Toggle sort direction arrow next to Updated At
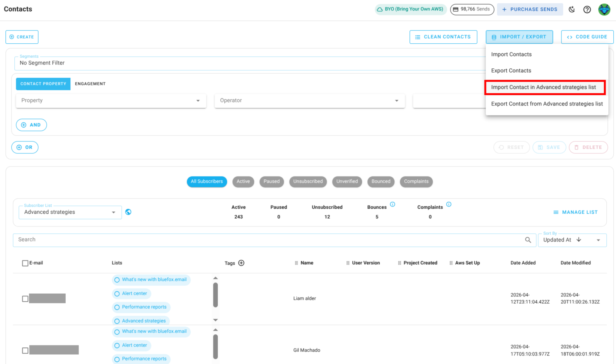616x364 pixels. tap(579, 240)
